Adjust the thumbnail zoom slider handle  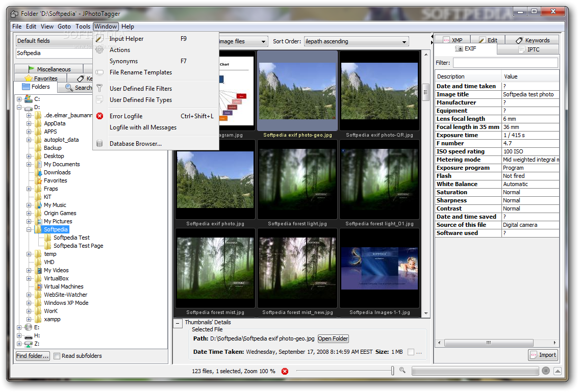392,371
